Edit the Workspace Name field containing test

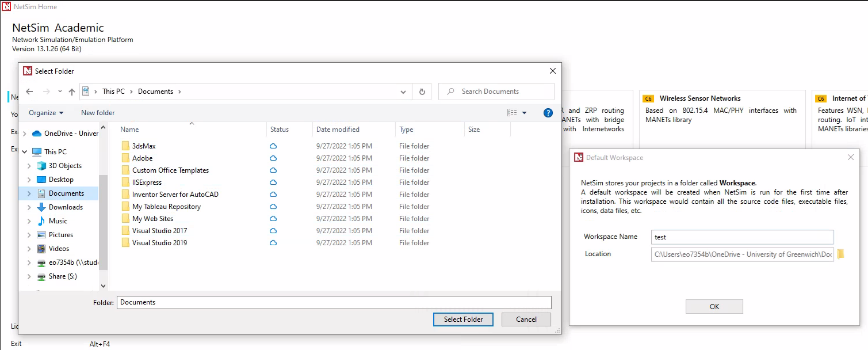click(x=741, y=237)
